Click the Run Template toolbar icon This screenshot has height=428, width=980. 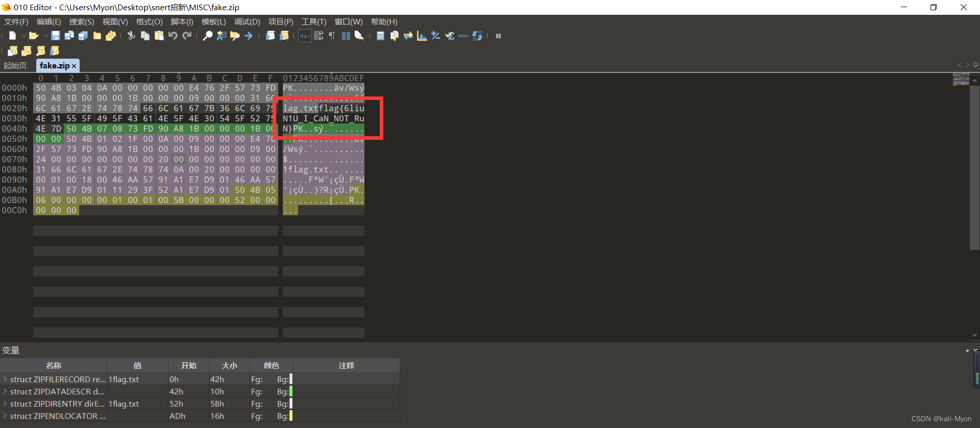tap(284, 36)
